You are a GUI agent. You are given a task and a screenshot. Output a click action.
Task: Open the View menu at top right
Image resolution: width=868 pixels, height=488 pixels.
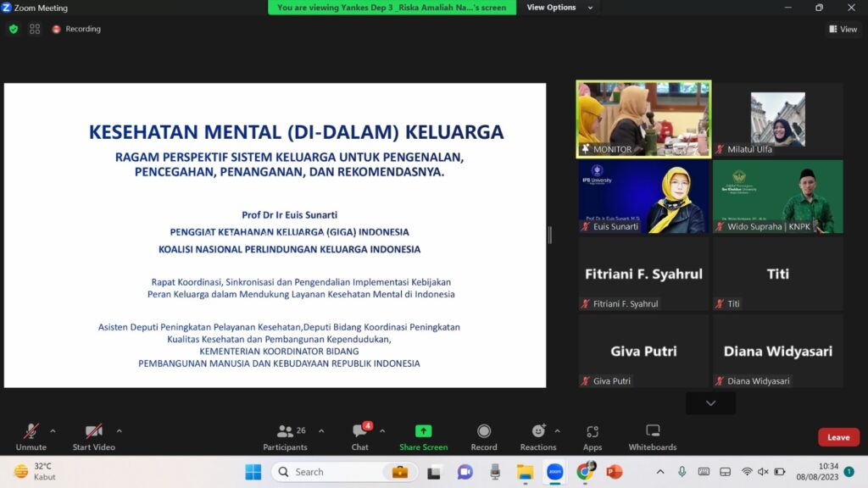[843, 29]
